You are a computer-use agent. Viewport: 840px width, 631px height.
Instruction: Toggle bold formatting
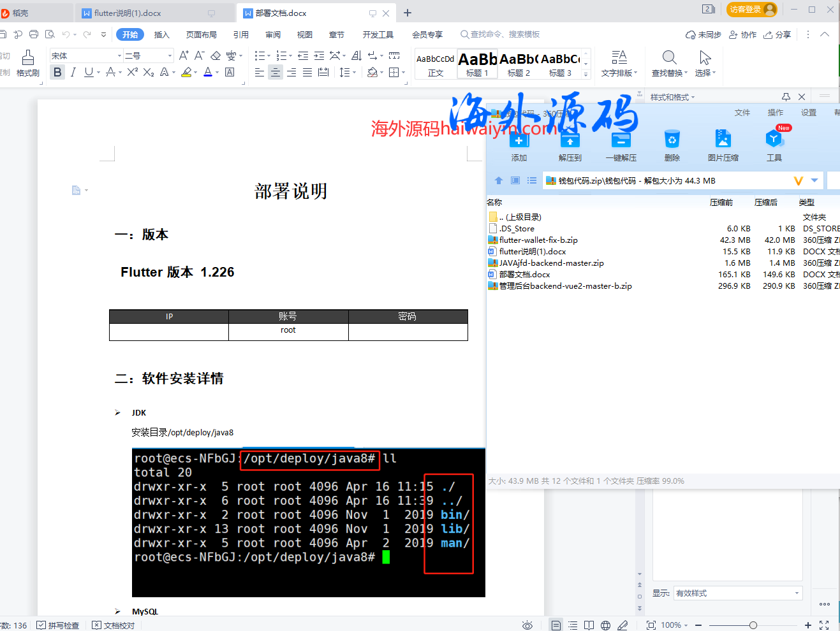[57, 72]
